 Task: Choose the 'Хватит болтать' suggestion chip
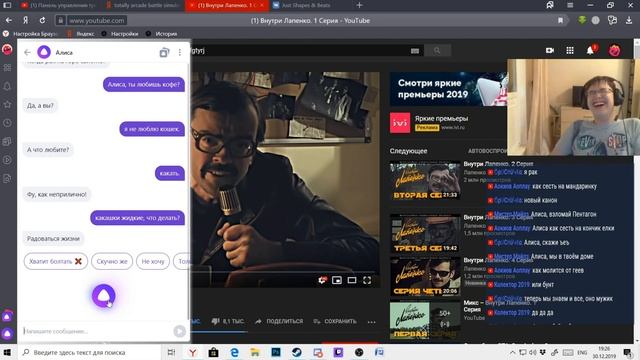pos(56,261)
